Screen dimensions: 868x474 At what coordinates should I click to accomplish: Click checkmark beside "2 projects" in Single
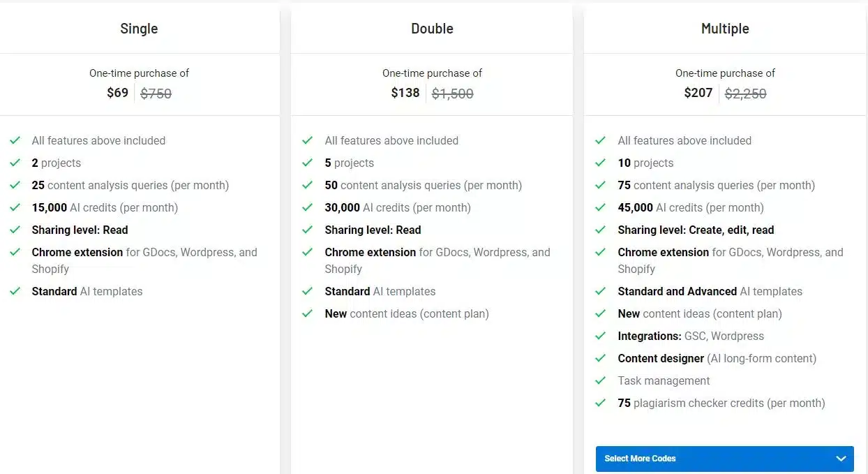click(15, 163)
